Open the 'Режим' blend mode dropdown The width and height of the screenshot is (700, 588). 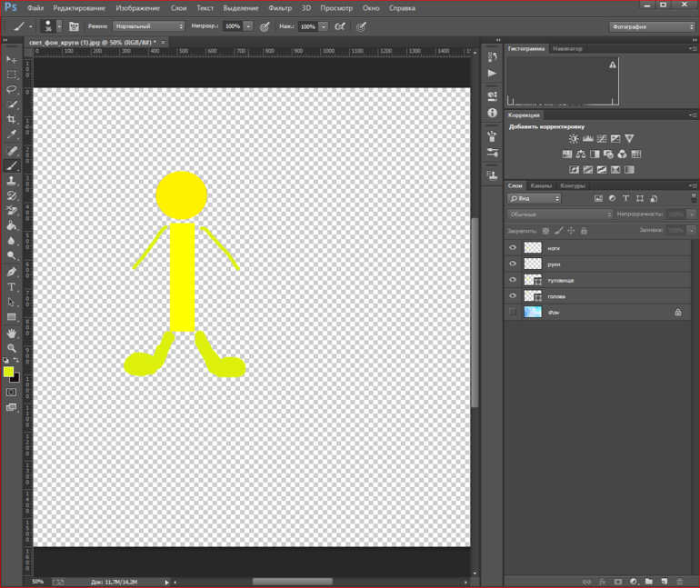tap(149, 26)
